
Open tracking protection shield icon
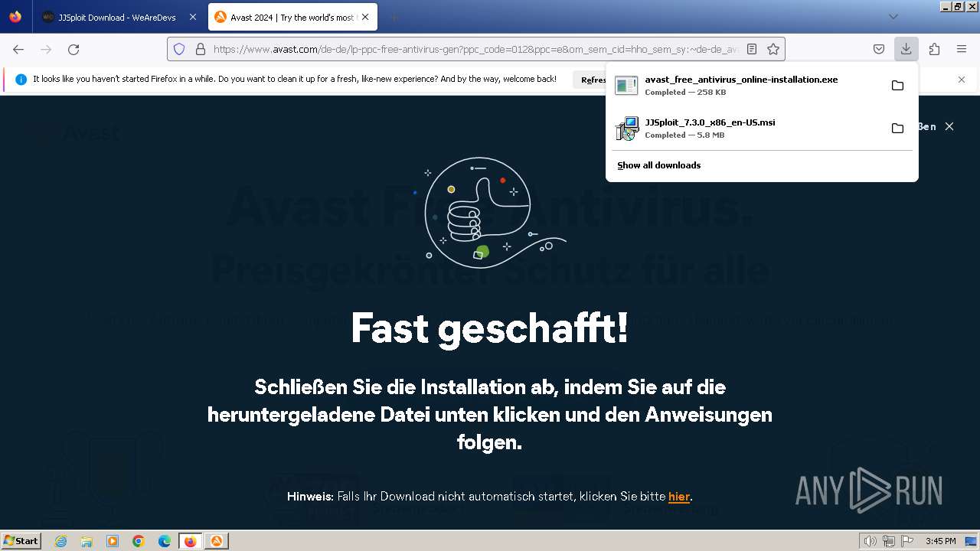coord(179,49)
